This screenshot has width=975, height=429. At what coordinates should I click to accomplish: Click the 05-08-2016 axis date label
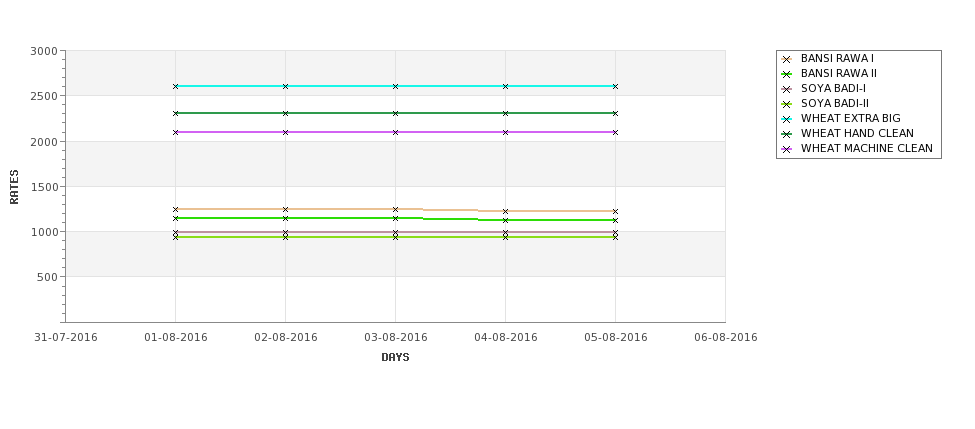pyautogui.click(x=616, y=338)
